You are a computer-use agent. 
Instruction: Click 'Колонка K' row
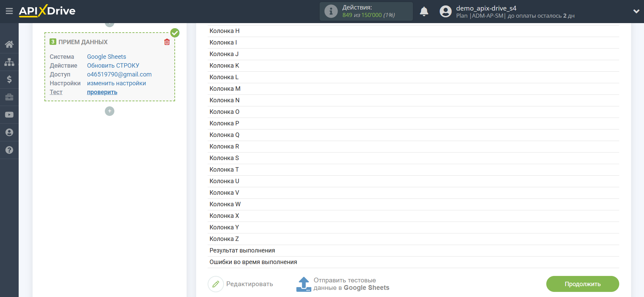pos(413,66)
